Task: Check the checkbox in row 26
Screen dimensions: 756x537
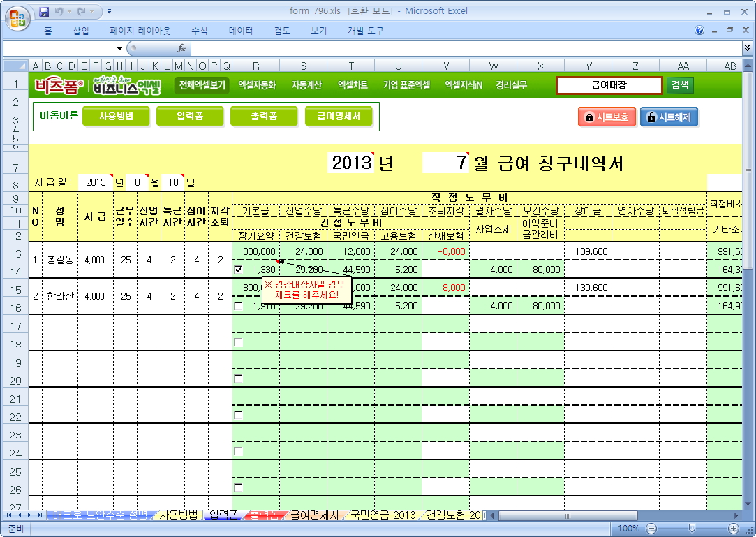Action: coord(238,487)
